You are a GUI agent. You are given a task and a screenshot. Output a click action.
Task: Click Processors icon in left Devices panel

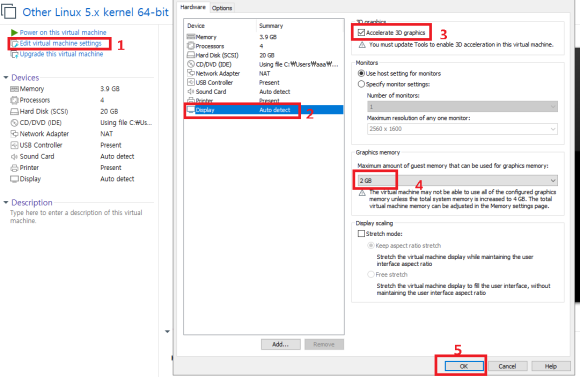point(14,100)
